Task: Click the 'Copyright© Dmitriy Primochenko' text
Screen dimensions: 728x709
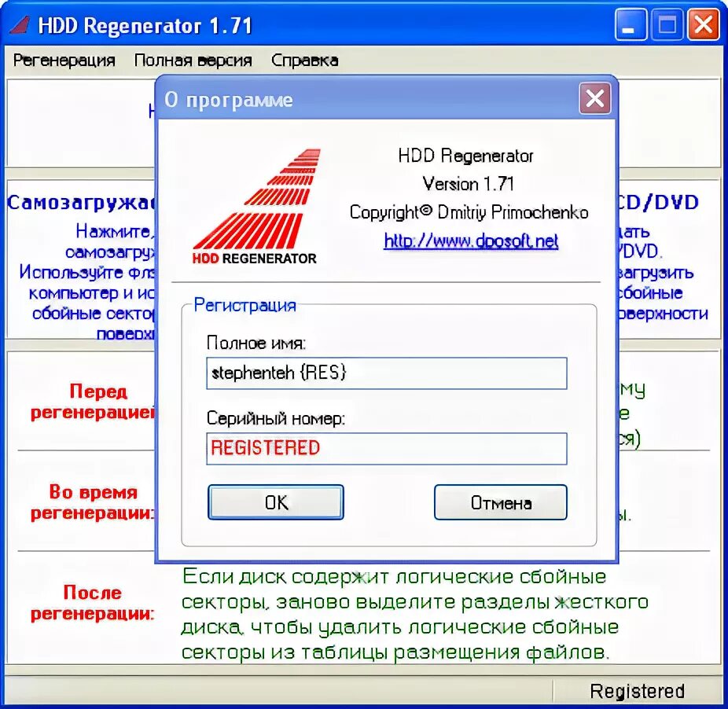Action: pos(469,212)
